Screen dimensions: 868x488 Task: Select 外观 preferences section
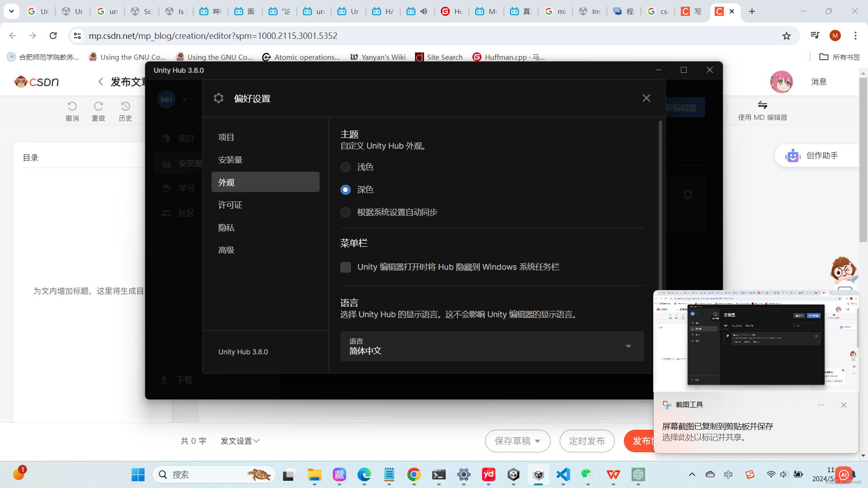(265, 182)
